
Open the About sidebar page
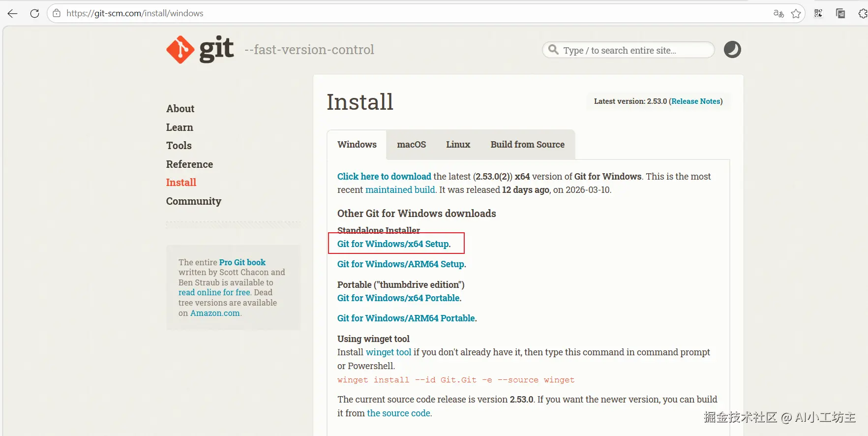pos(180,109)
